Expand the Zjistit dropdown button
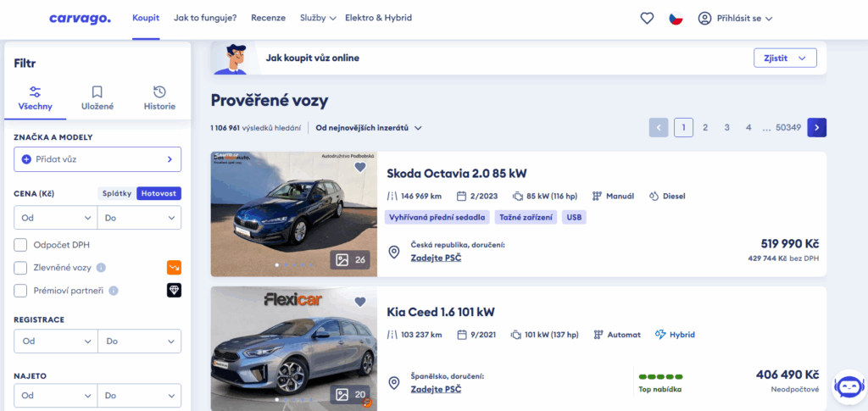This screenshot has height=411, width=868. pos(785,58)
